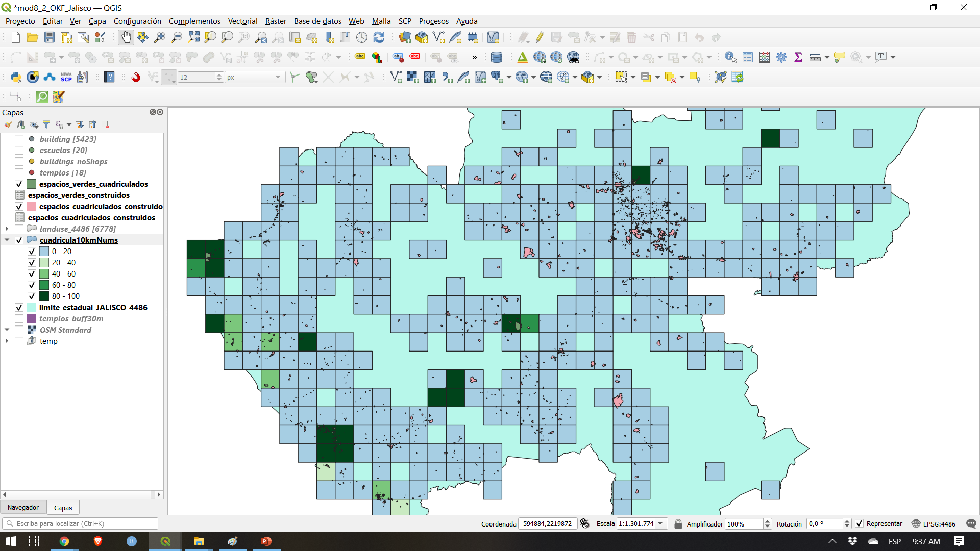Viewport: 980px width, 551px height.
Task: Click the dark green 80 - 100 swatch
Action: [44, 296]
